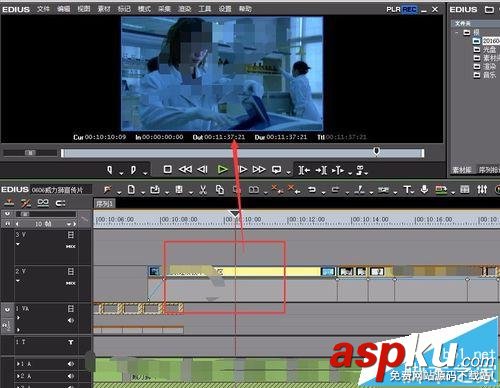Open the 编辑 menu

[x=64, y=9]
